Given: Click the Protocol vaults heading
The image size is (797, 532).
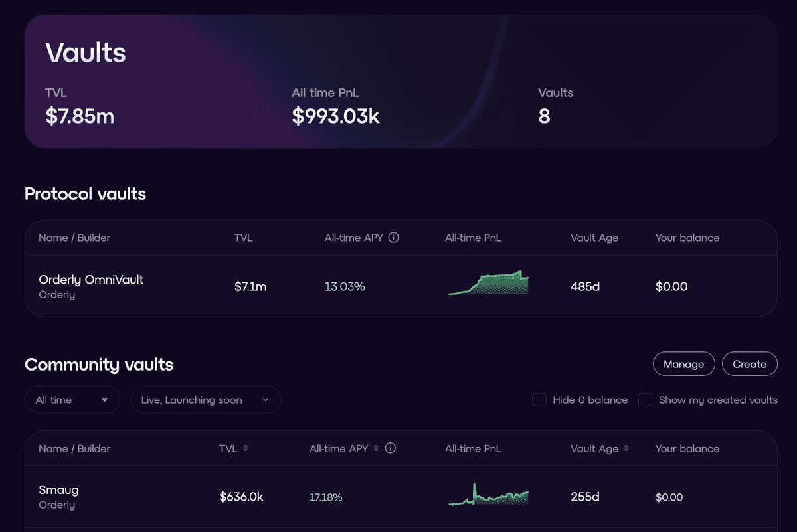Looking at the screenshot, I should point(85,194).
